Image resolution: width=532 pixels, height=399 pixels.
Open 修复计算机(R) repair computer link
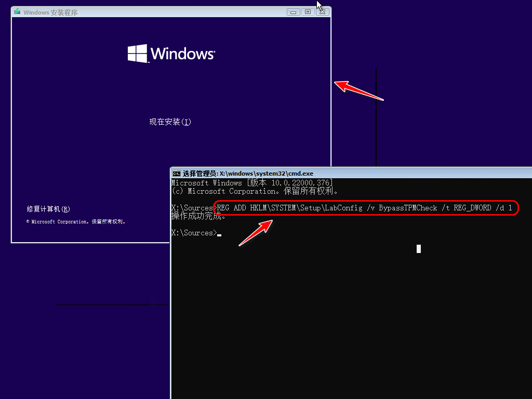tap(48, 209)
